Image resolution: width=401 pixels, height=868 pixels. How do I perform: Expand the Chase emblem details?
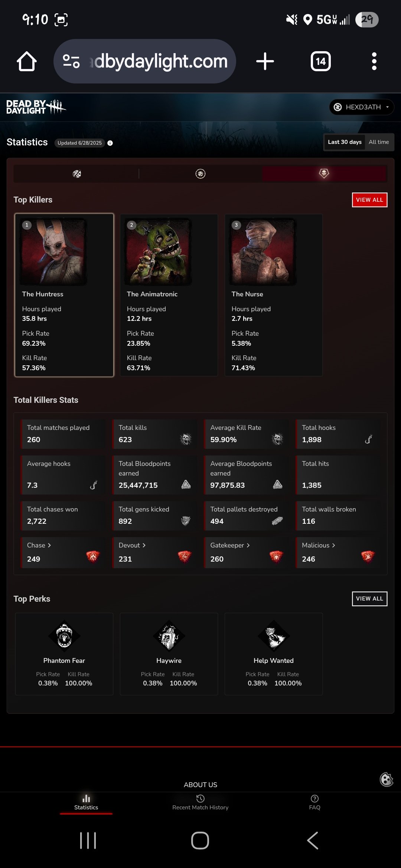pyautogui.click(x=39, y=545)
